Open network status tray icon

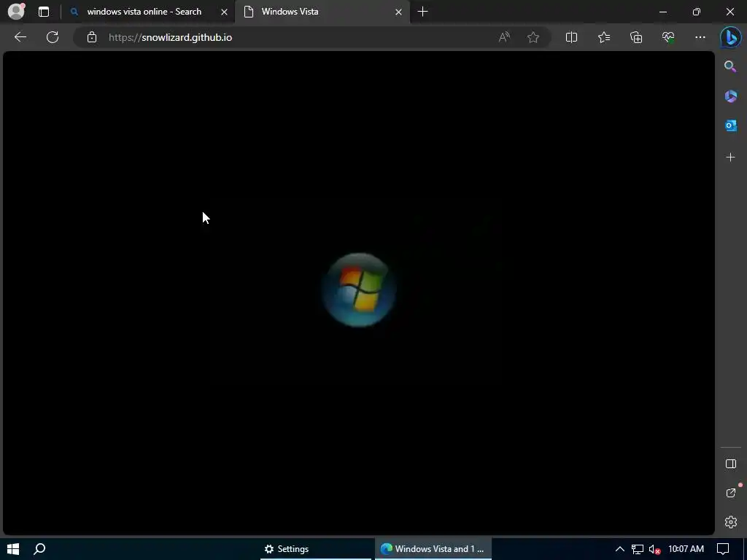tap(637, 549)
